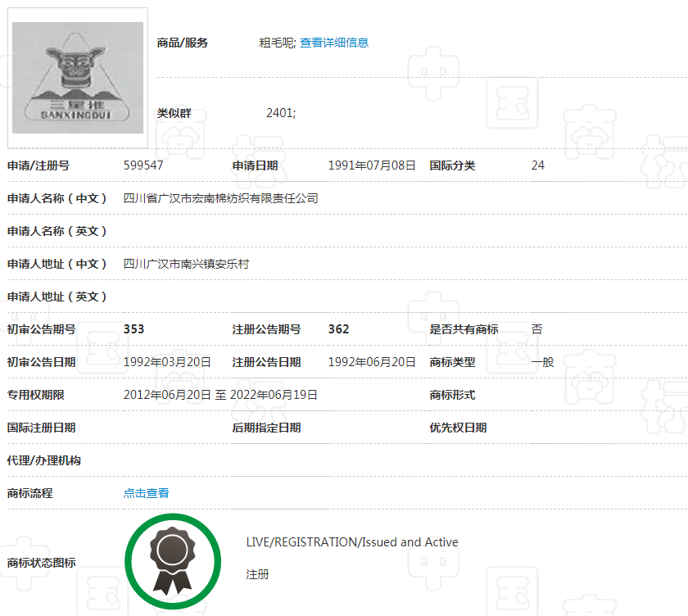Open 点击查看 link for trademark process

[146, 493]
